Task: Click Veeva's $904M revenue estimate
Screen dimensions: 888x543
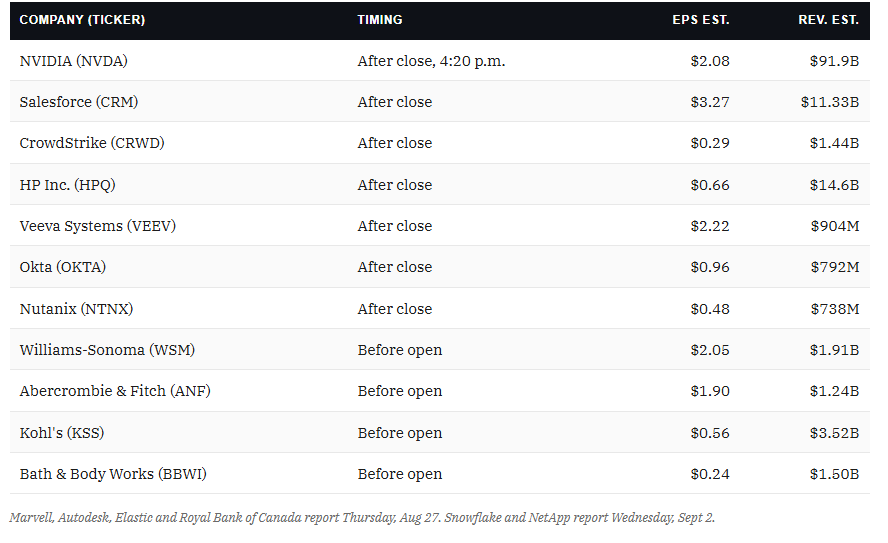Action: point(834,226)
